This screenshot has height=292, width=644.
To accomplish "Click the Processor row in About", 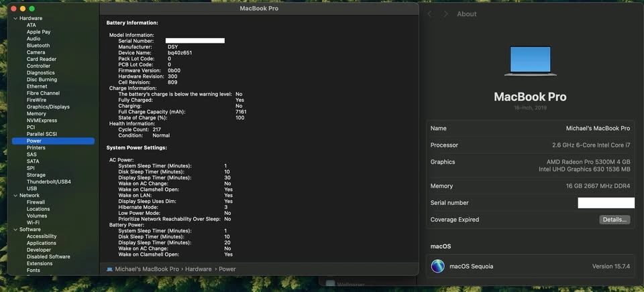I will [530, 145].
